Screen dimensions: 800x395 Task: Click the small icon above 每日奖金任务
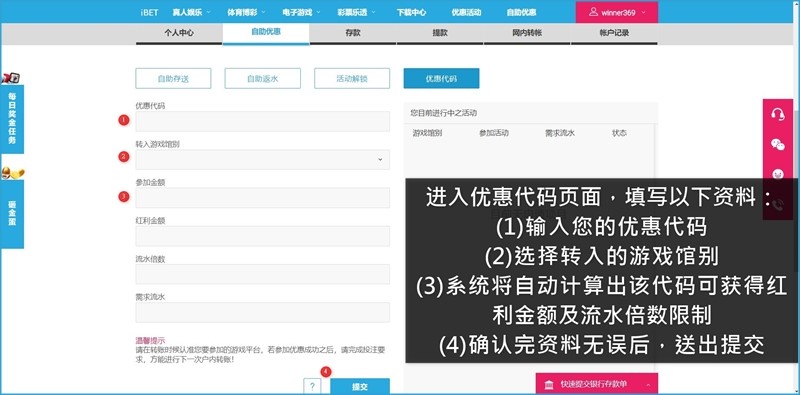(x=11, y=78)
